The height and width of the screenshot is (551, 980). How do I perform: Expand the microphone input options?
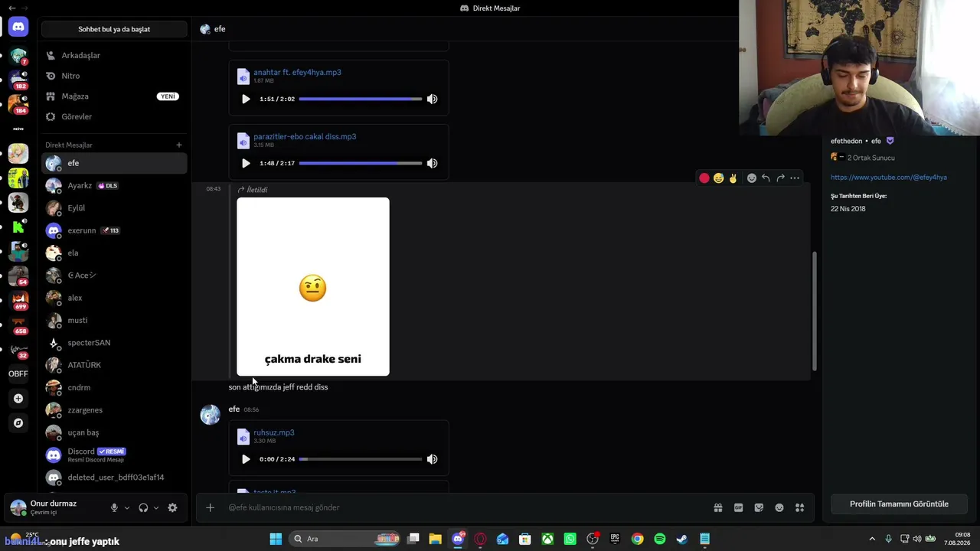click(x=127, y=507)
